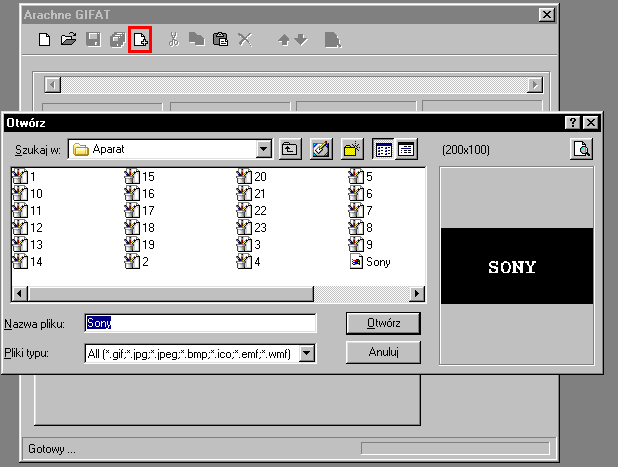Select file 2 in the list
Screen dimensions: 618x467
tap(137, 261)
